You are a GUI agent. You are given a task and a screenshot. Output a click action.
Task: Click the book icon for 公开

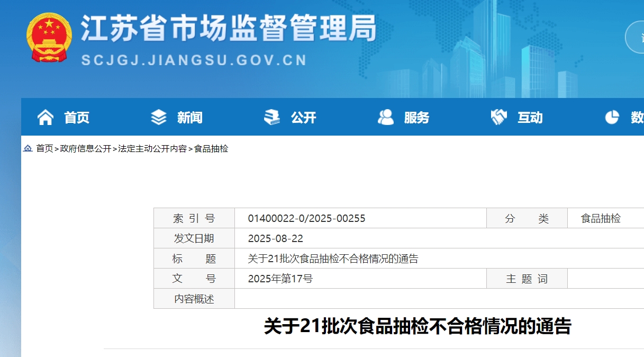pyautogui.click(x=272, y=117)
